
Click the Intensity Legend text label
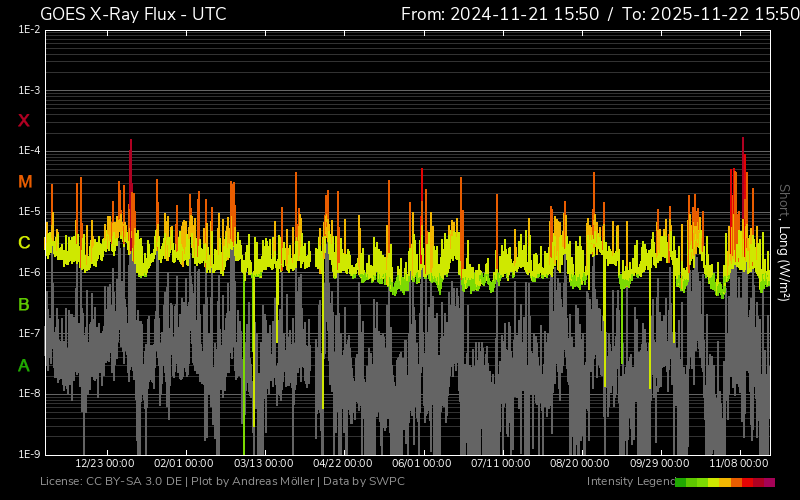click(x=630, y=482)
